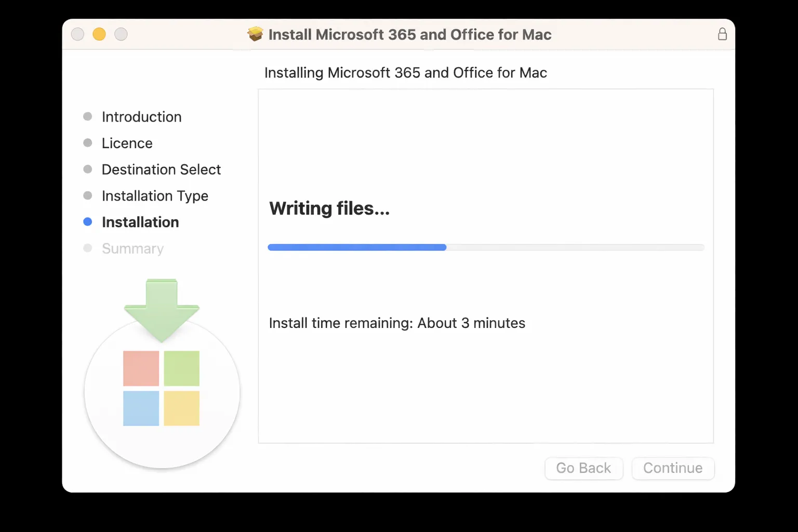Click the blue square of the Microsoft logo
798x532 pixels.
click(x=141, y=409)
